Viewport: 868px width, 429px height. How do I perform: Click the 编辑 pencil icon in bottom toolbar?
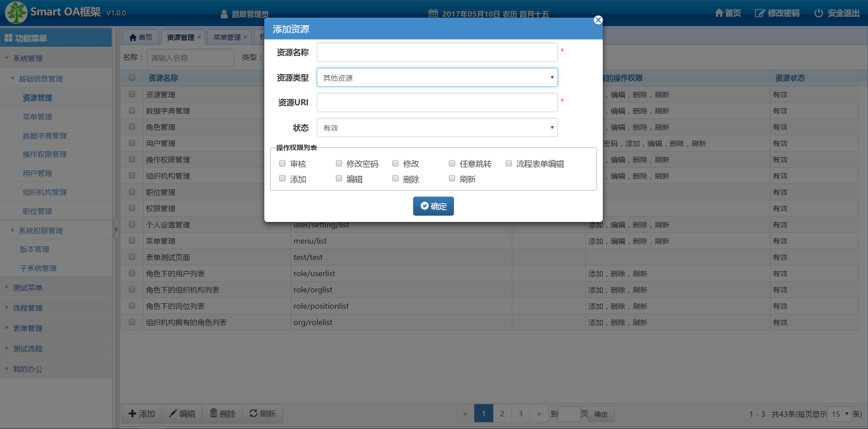173,413
